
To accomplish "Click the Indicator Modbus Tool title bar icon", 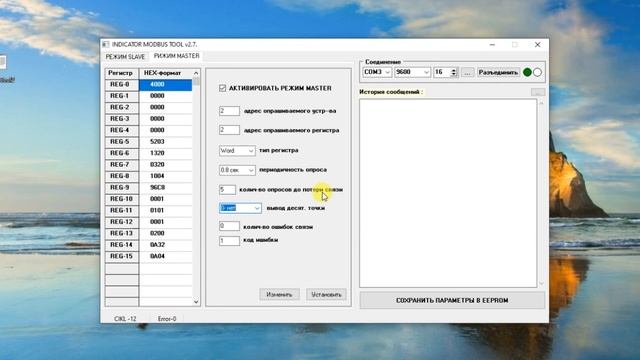I will (x=106, y=44).
